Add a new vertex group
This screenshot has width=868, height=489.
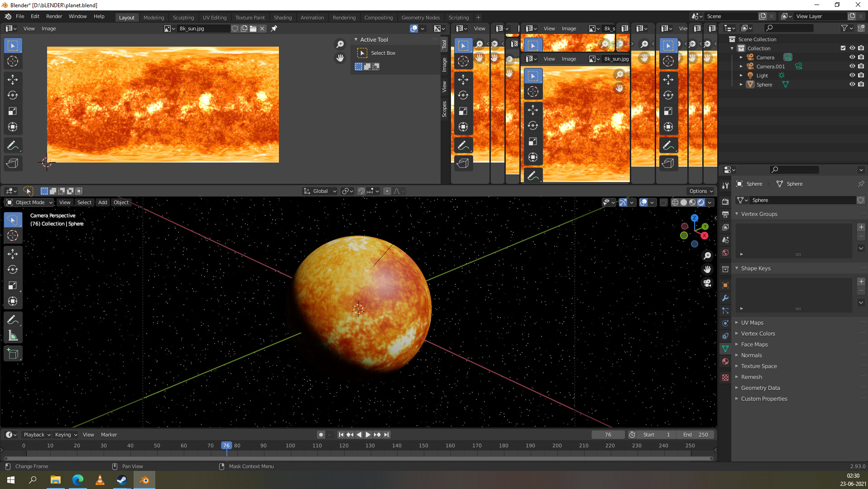861,227
